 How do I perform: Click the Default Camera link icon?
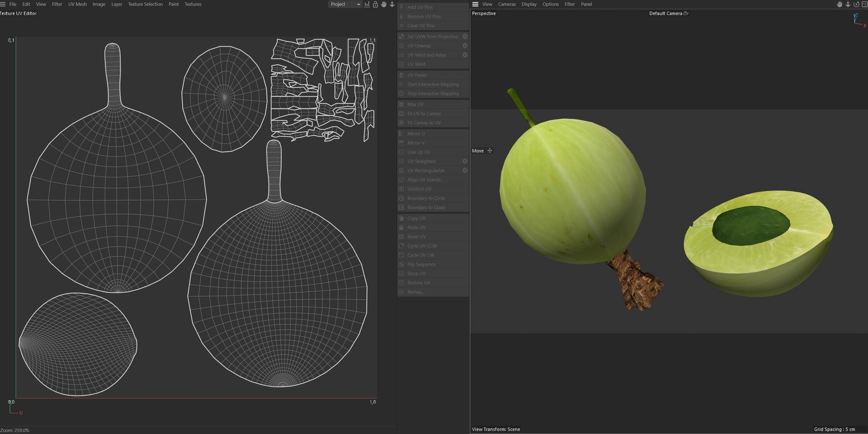[686, 13]
